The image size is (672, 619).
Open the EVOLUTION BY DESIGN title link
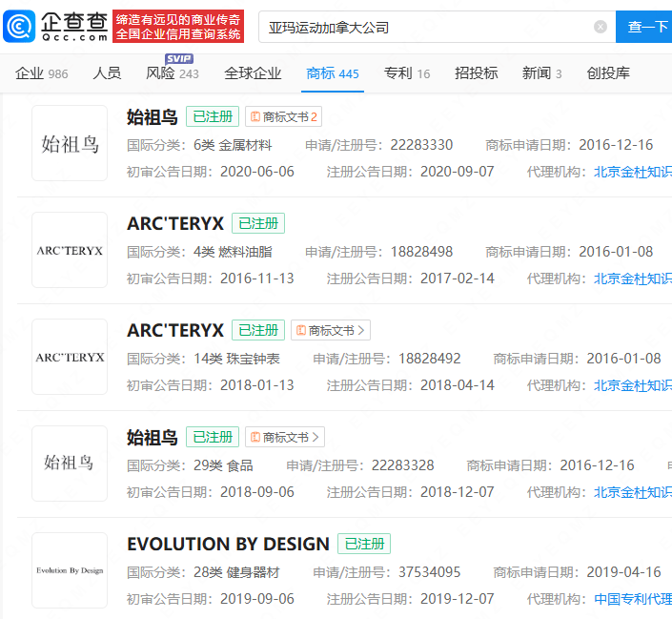tap(228, 544)
